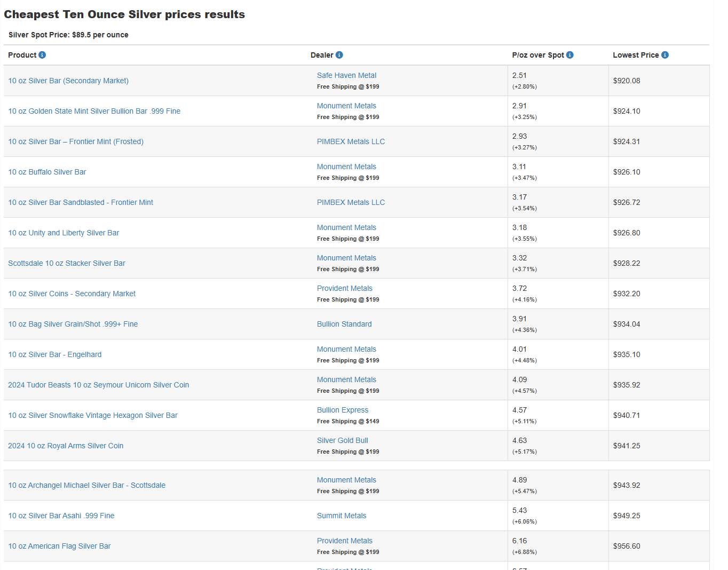Click info icon beside Lowest Price header

[x=665, y=55]
